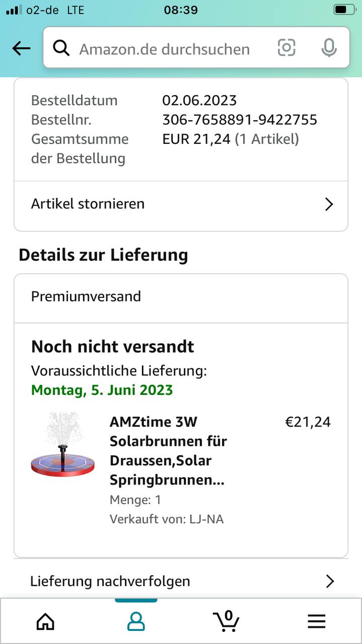
Task: Select the Artikel stornieren row
Action: pos(151,204)
